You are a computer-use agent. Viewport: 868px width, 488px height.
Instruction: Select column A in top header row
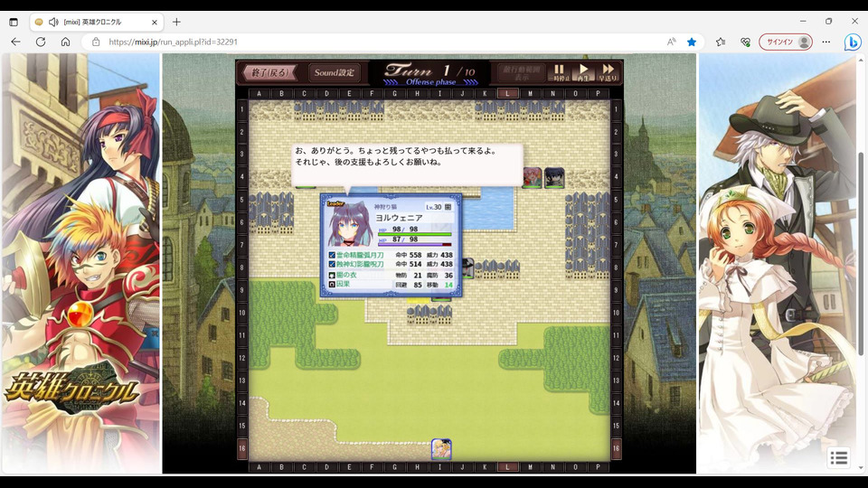click(259, 93)
